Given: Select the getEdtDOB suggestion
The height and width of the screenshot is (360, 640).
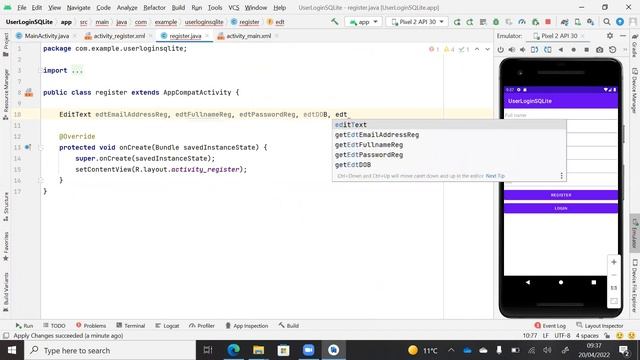Looking at the screenshot, I should 449,165.
